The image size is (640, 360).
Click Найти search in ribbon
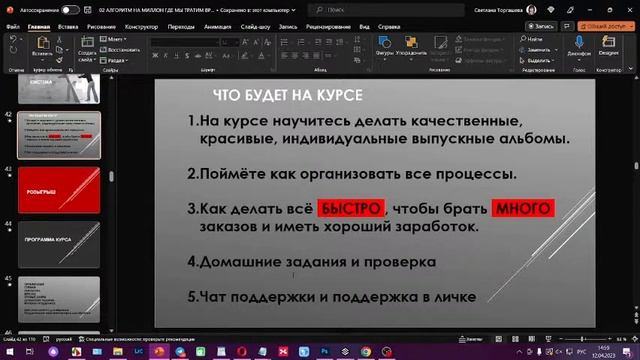531,39
